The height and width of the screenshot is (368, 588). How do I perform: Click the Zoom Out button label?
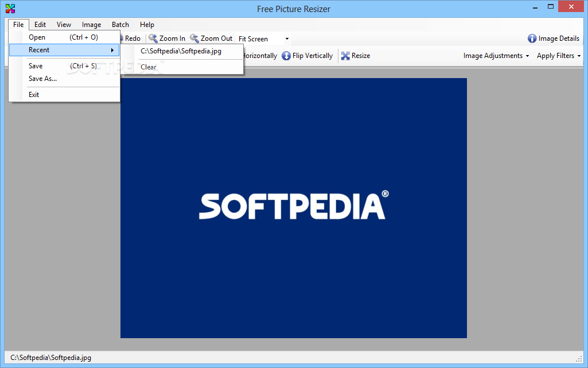[216, 38]
